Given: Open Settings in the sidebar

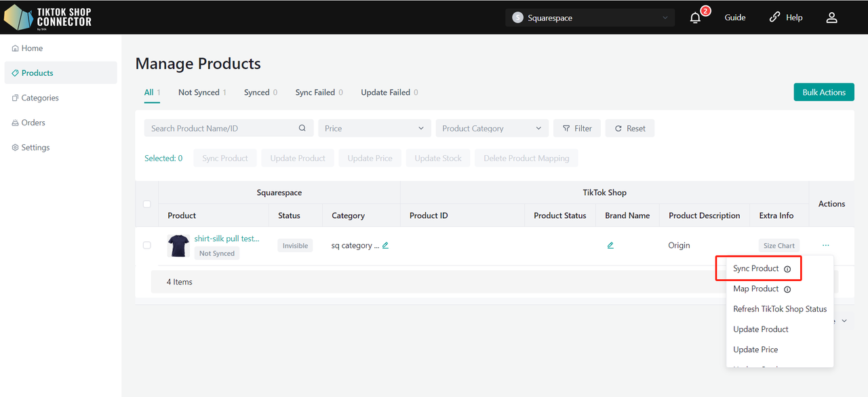Looking at the screenshot, I should click(60, 147).
